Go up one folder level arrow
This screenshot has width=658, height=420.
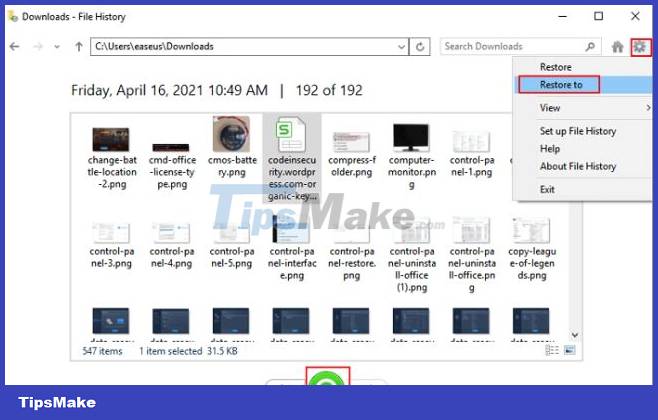click(79, 47)
